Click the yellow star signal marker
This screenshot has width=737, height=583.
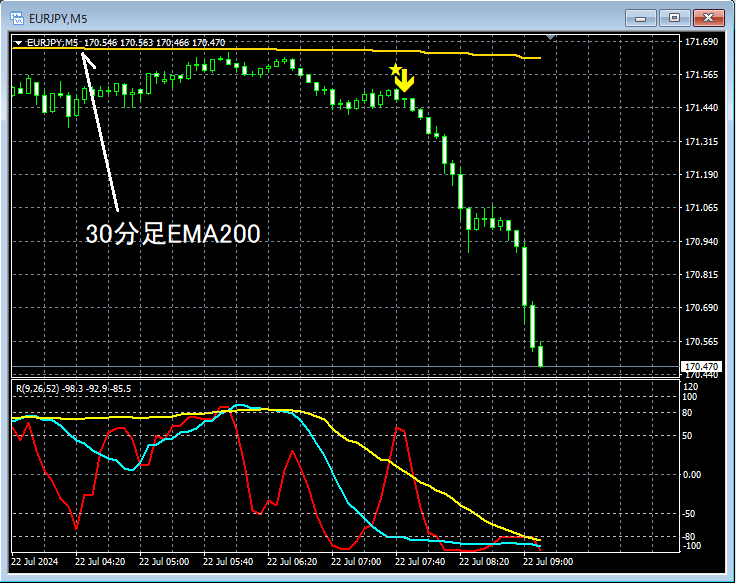tap(395, 70)
